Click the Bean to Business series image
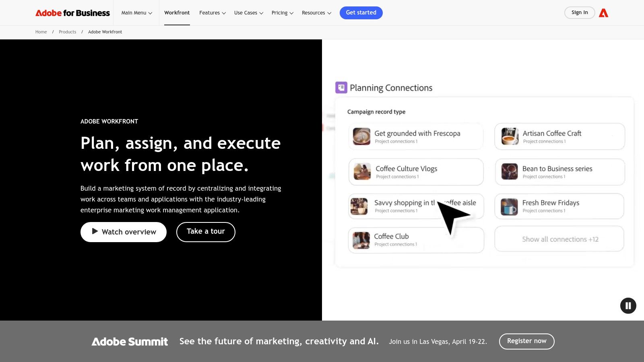 [509, 172]
